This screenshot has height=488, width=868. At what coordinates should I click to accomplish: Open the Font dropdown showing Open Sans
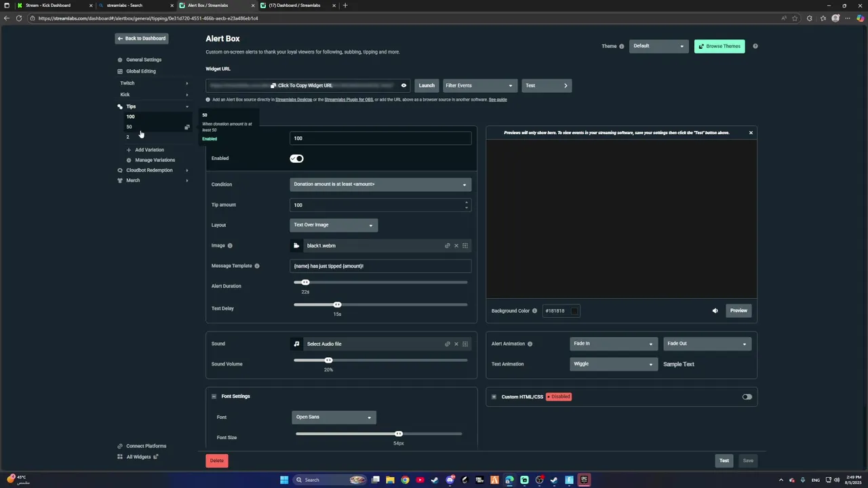(x=334, y=418)
